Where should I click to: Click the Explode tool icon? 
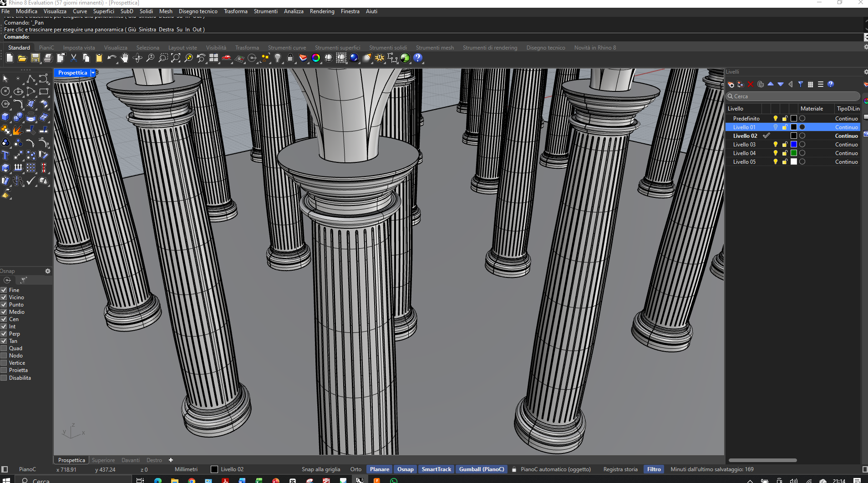click(x=17, y=131)
